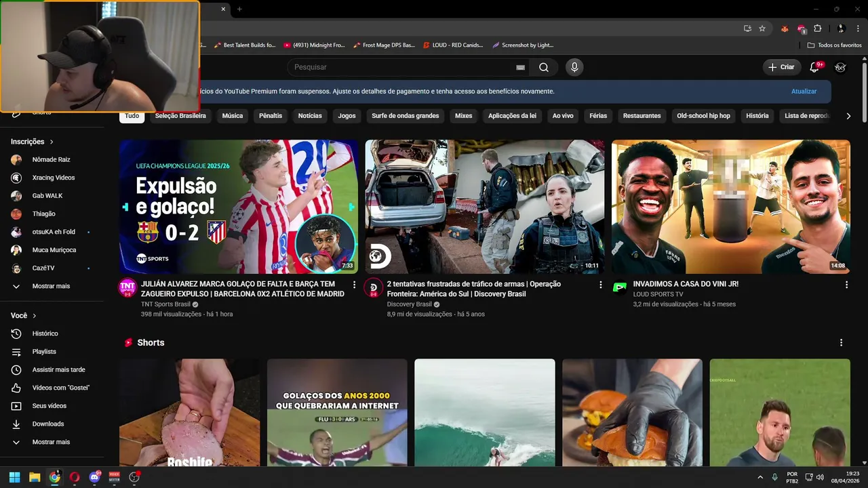Play Invadimos a casa do Vini Jr thumbnail

coord(731,207)
